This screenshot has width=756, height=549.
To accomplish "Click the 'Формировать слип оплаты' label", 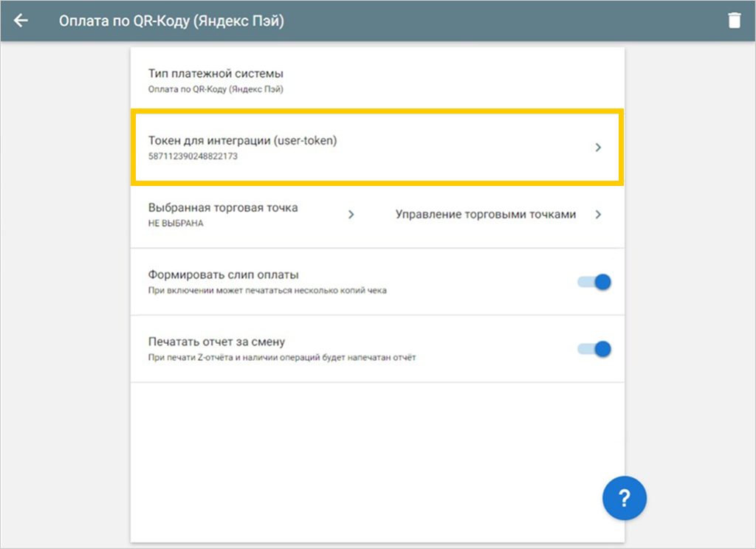I will click(x=223, y=275).
